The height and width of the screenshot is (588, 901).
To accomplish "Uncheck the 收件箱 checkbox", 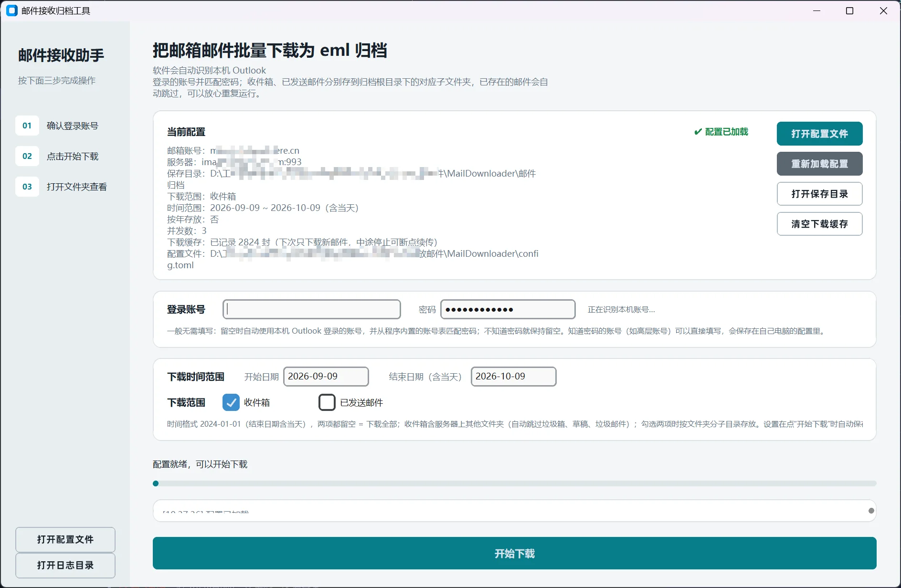I will pos(231,402).
